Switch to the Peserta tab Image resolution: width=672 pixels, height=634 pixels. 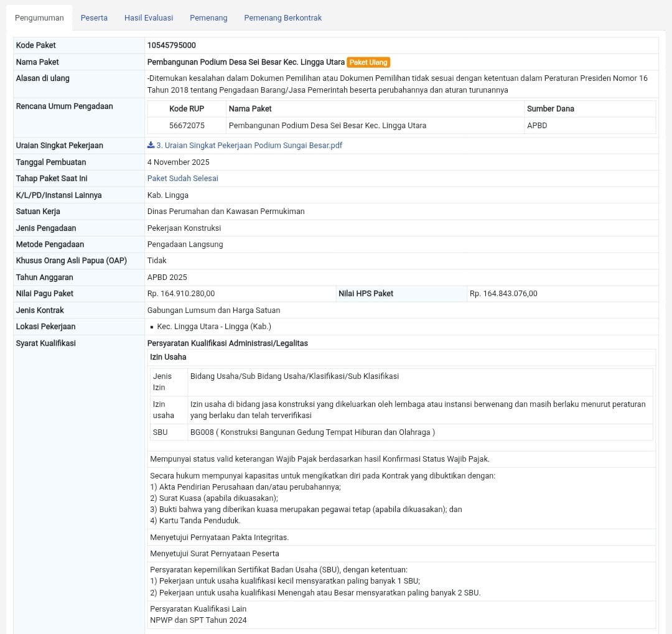coord(94,18)
